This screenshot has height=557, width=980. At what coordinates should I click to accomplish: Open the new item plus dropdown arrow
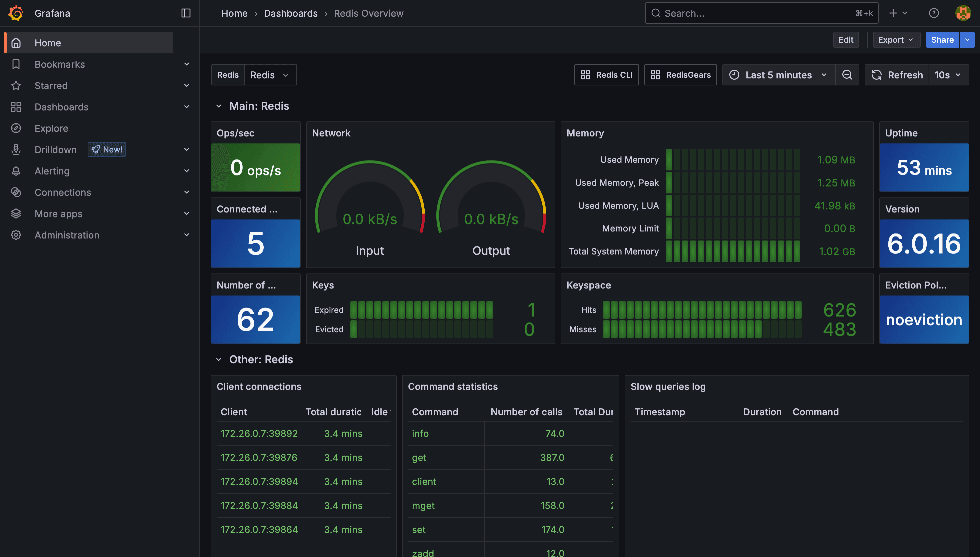[905, 13]
